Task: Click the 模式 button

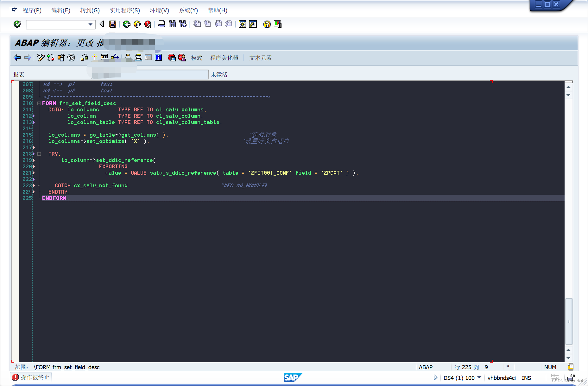Action: 197,58
